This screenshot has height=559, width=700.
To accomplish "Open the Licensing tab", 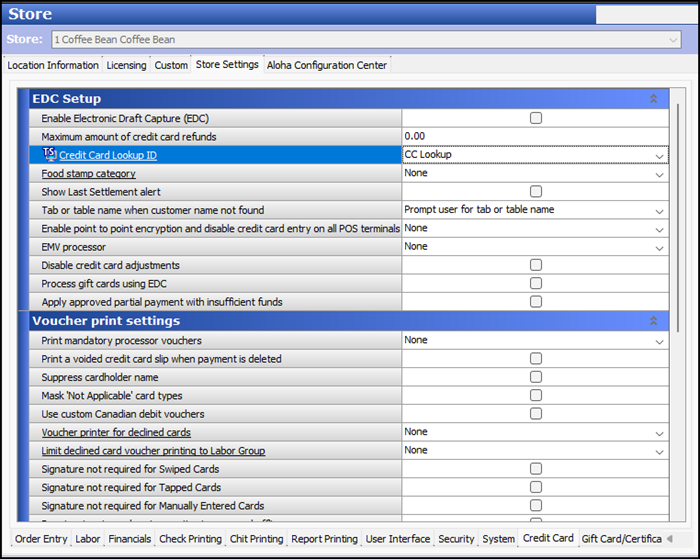I will click(126, 65).
